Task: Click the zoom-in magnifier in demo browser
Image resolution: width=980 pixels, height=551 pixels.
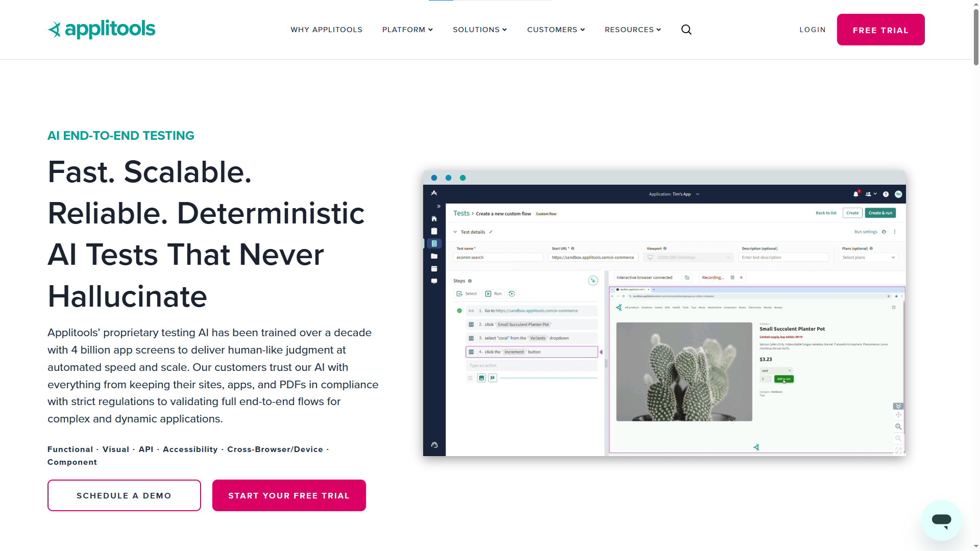Action: tap(898, 427)
